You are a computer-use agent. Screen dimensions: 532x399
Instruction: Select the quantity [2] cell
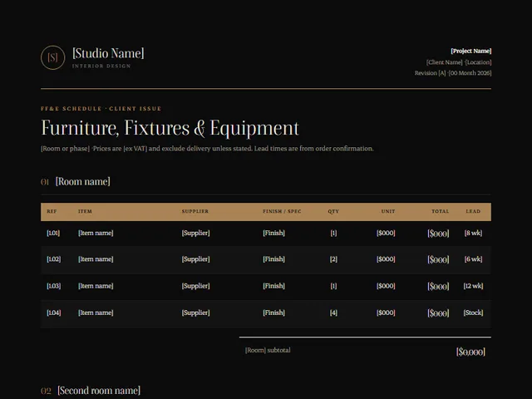point(333,259)
